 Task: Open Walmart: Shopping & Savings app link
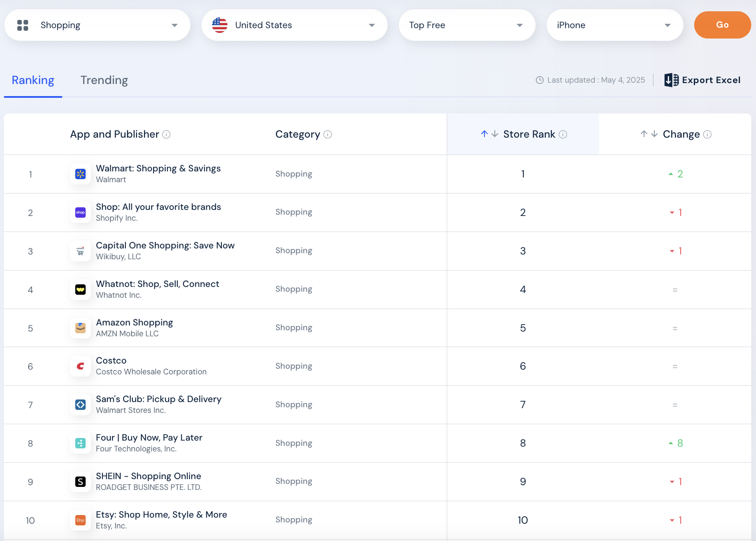158,168
